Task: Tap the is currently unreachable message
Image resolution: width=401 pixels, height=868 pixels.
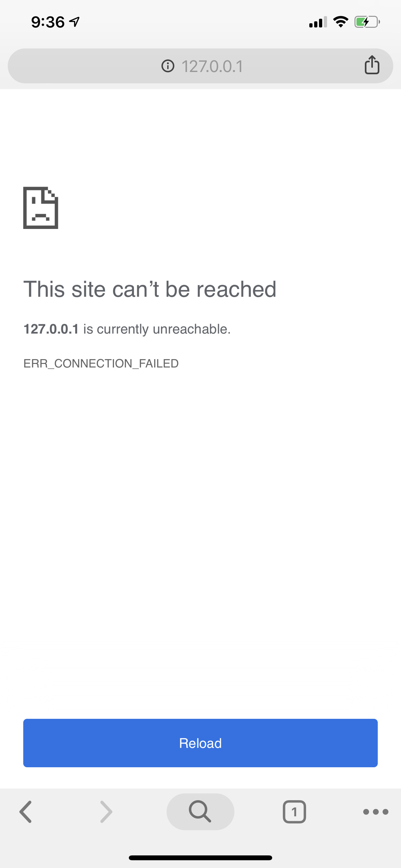Action: coord(157,329)
